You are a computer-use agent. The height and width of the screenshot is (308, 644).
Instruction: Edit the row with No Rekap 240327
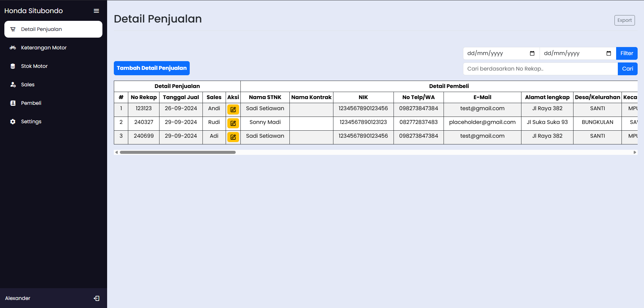233,123
